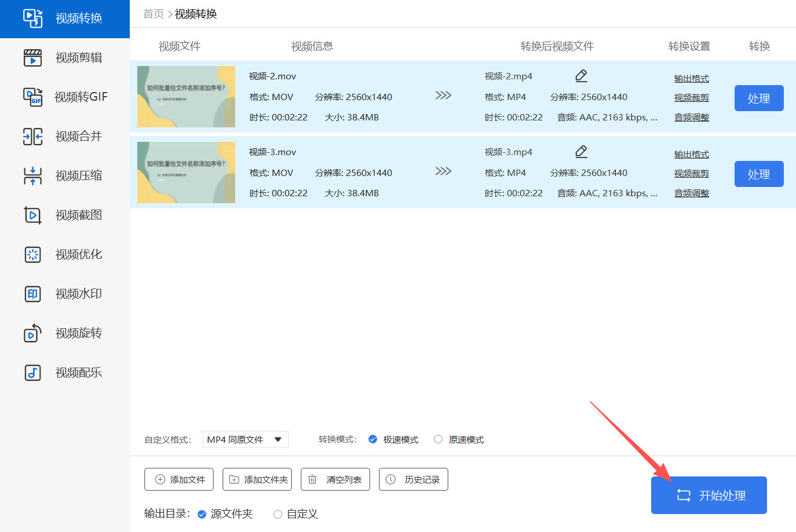Open 输出格式 link for 视频-2.mov
This screenshot has width=796, height=532.
pos(692,79)
